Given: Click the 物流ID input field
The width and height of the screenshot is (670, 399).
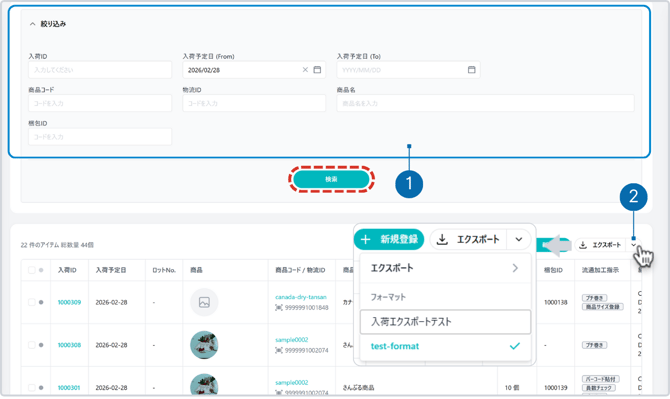Looking at the screenshot, I should (254, 103).
